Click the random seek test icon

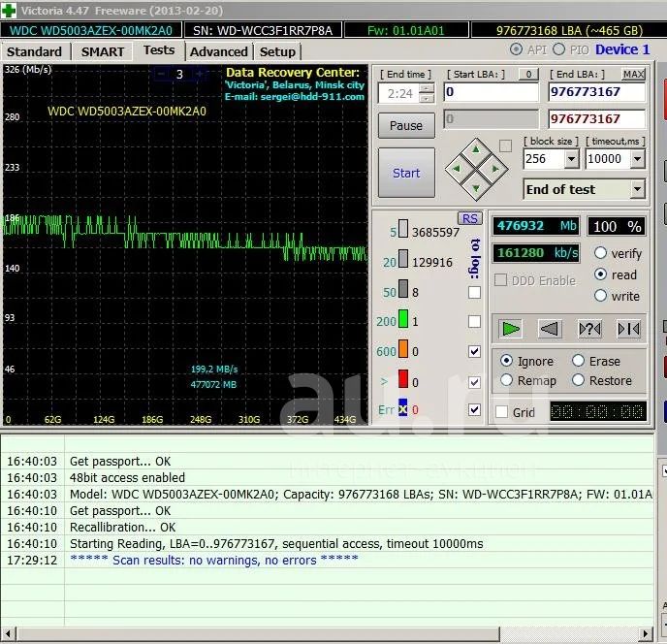[589, 329]
